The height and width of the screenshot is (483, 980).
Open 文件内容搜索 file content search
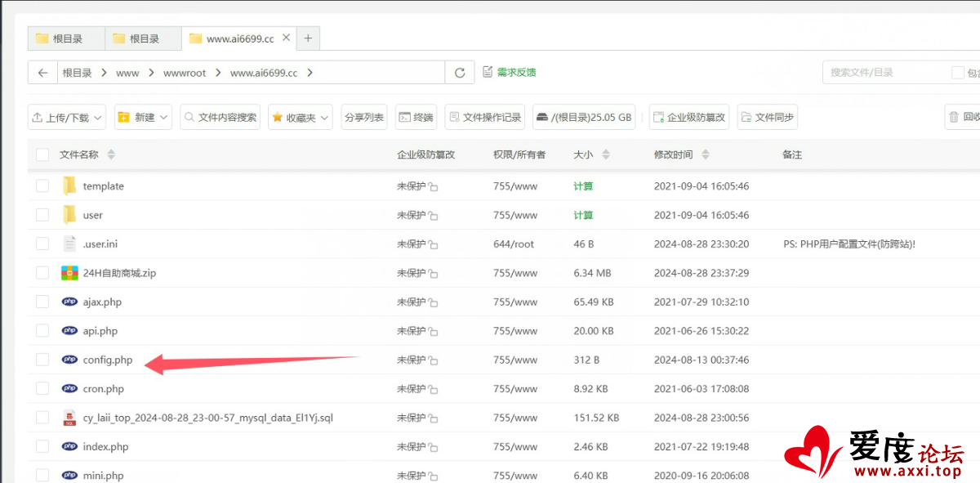pos(220,117)
